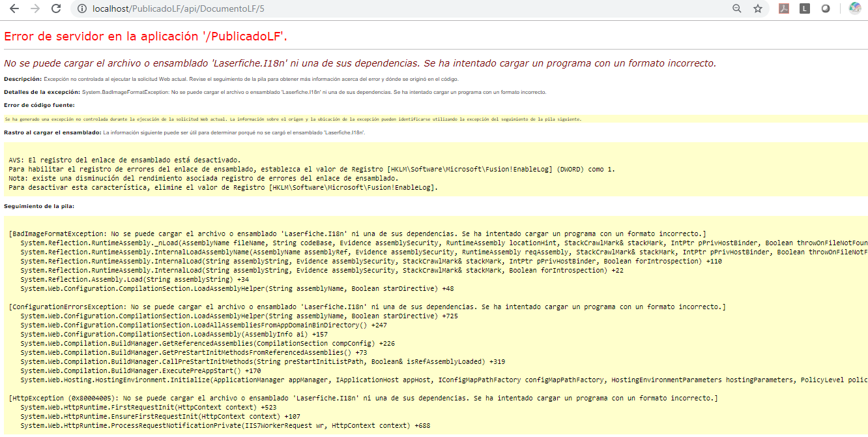The image size is (868, 437).
Task: Click the HttpException (0x80004005) line
Action: pos(363,398)
